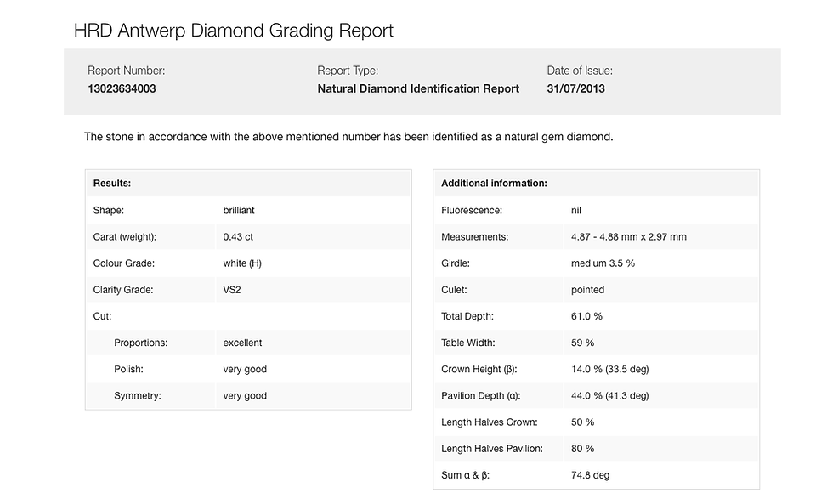The width and height of the screenshot is (833, 504).
Task: Click the 0.43 ct carat weight value
Action: tap(238, 237)
